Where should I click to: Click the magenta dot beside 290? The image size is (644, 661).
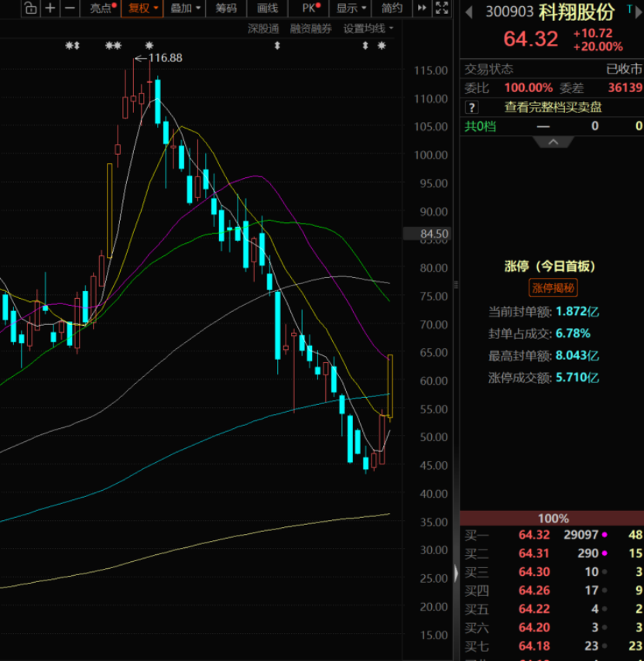click(x=605, y=553)
